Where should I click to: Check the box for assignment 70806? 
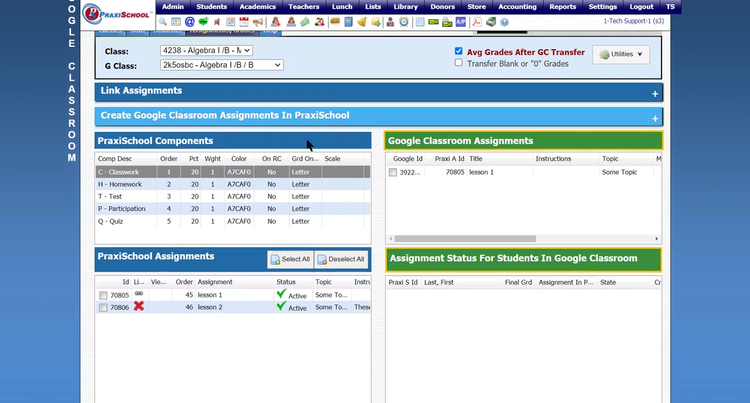(103, 307)
